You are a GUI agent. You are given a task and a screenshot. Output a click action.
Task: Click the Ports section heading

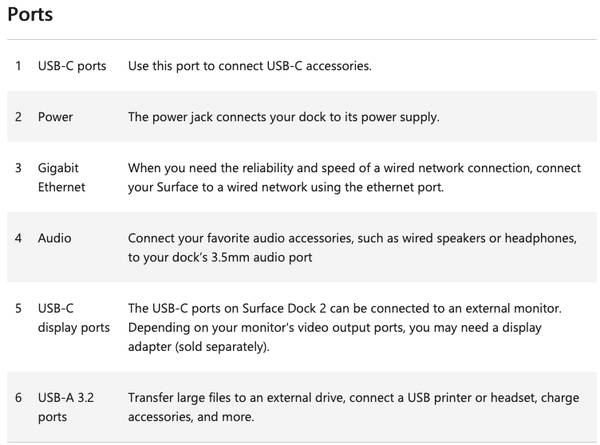tap(30, 15)
